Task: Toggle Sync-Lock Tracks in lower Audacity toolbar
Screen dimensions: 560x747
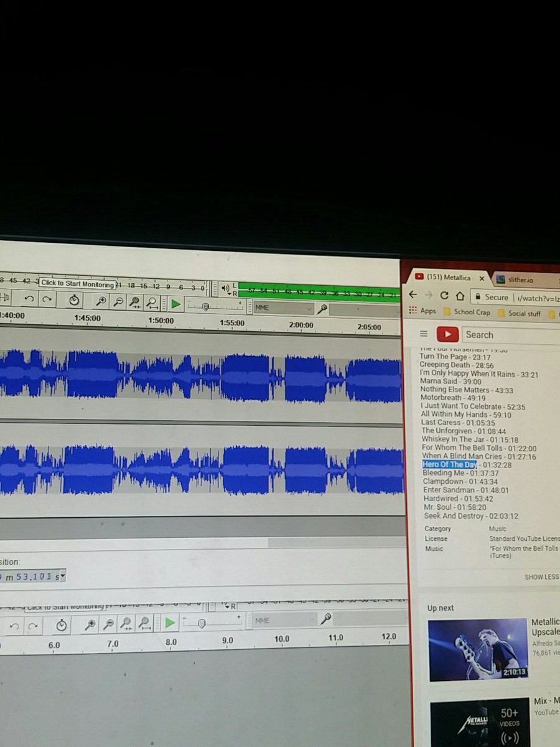Action: click(61, 624)
